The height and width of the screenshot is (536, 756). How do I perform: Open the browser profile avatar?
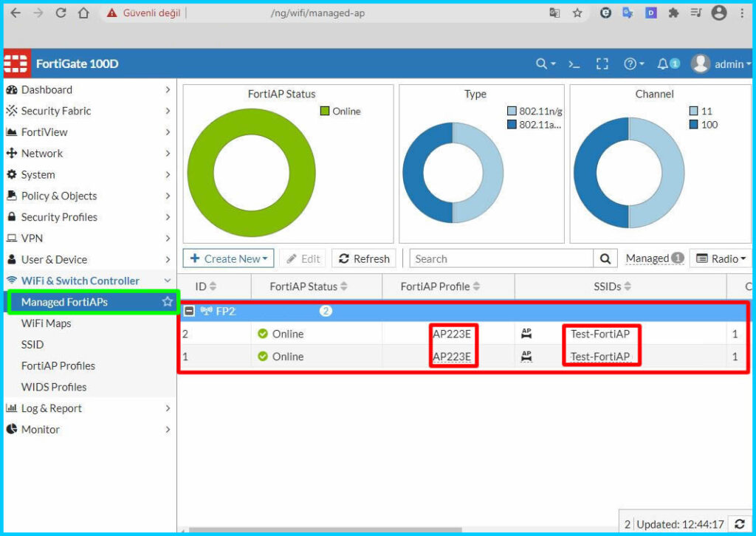click(x=719, y=13)
